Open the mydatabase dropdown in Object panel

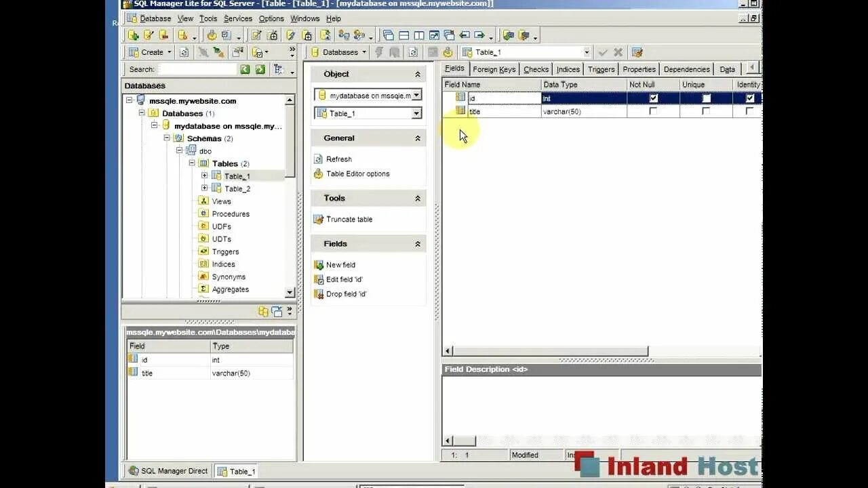click(x=416, y=96)
